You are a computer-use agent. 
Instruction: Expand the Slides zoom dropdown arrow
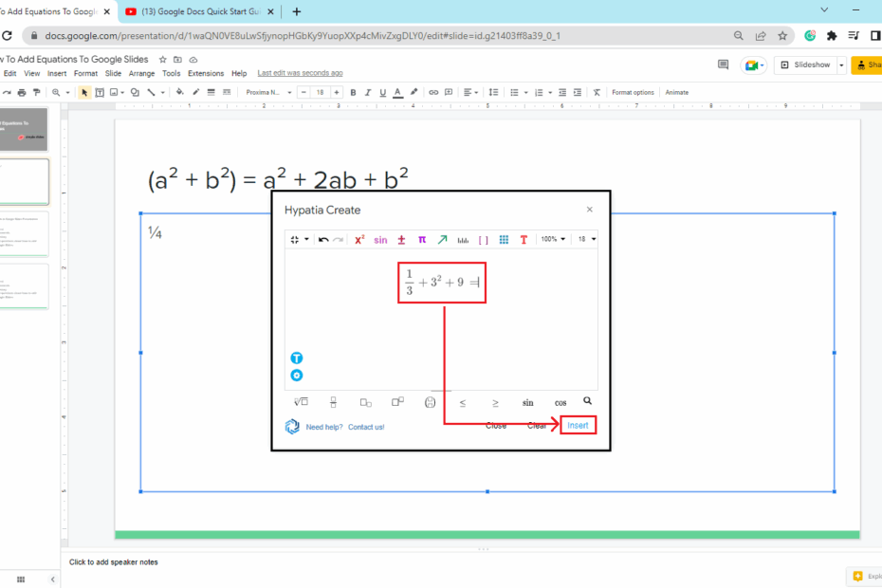pos(67,92)
